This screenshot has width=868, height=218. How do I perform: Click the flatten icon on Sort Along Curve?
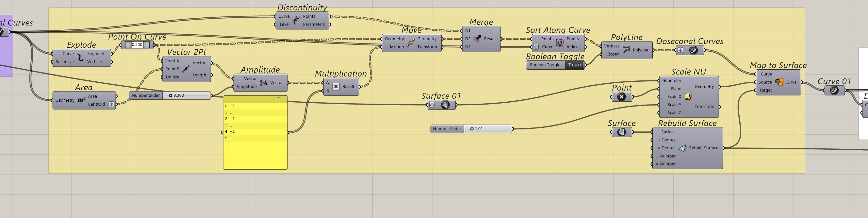(536, 47)
